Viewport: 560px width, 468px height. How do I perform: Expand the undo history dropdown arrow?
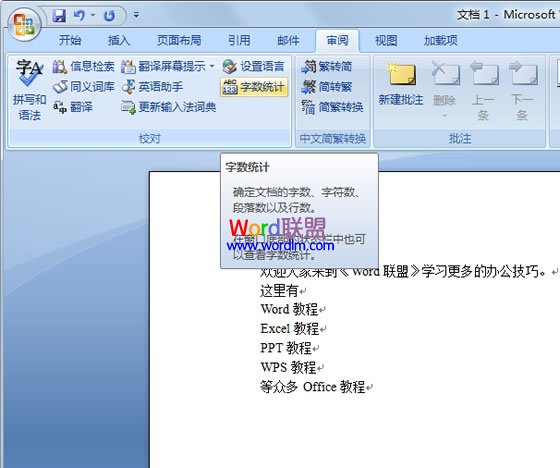(93, 16)
